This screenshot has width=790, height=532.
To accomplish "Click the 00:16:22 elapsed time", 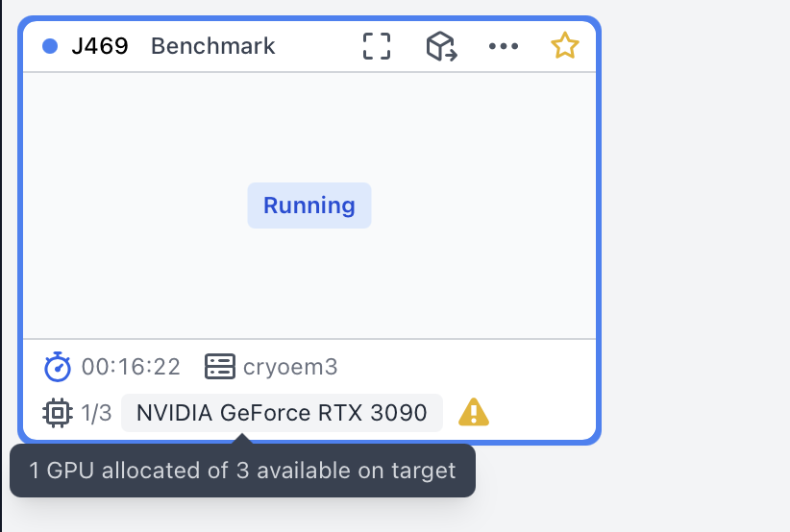I will coord(131,367).
